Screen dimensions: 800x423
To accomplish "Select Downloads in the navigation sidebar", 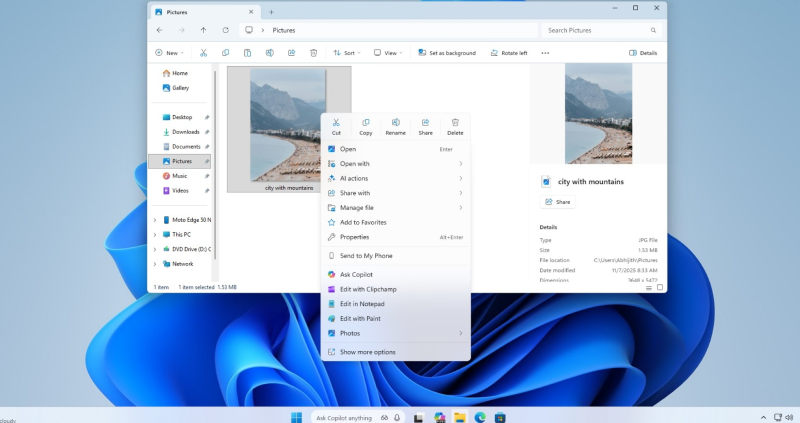I will coord(185,132).
